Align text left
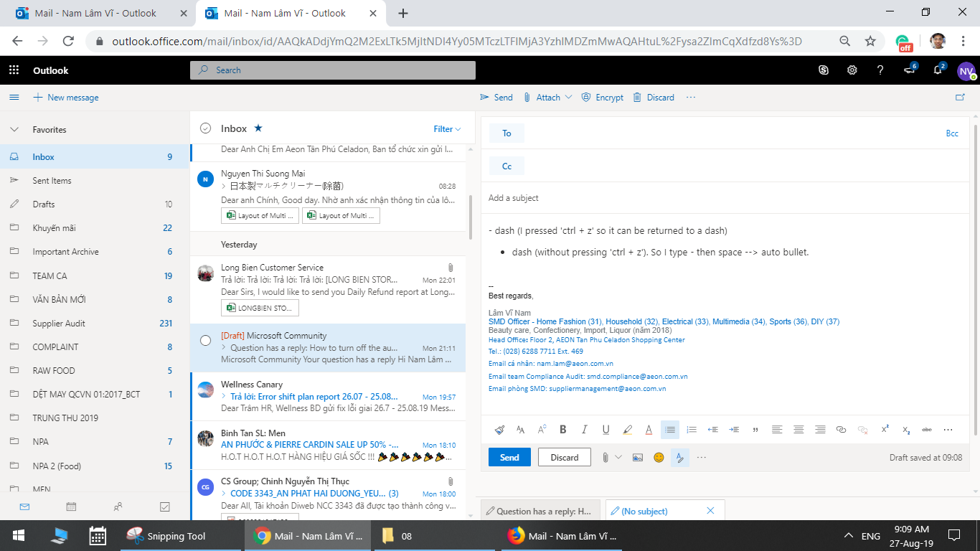 tap(777, 430)
